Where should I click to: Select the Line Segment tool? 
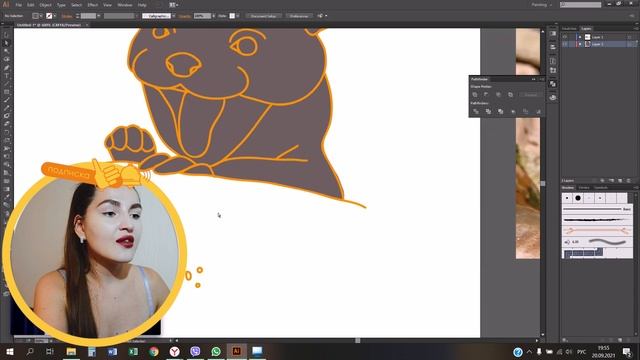(6, 84)
